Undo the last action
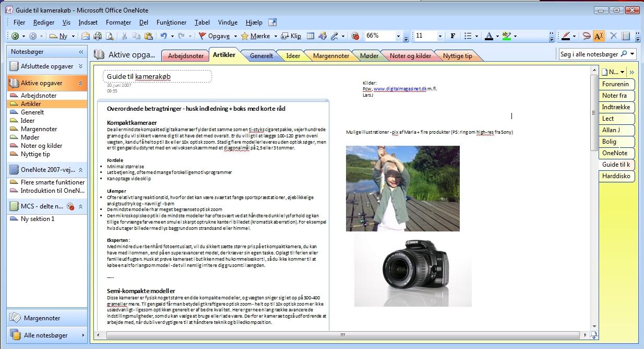The height and width of the screenshot is (349, 644). tap(164, 36)
